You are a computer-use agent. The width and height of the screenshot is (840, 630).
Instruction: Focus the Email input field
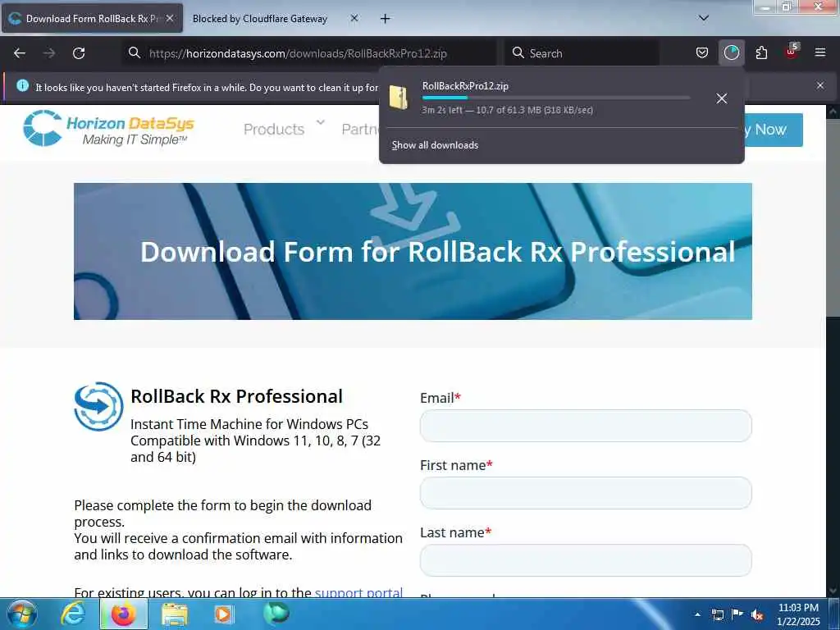586,426
